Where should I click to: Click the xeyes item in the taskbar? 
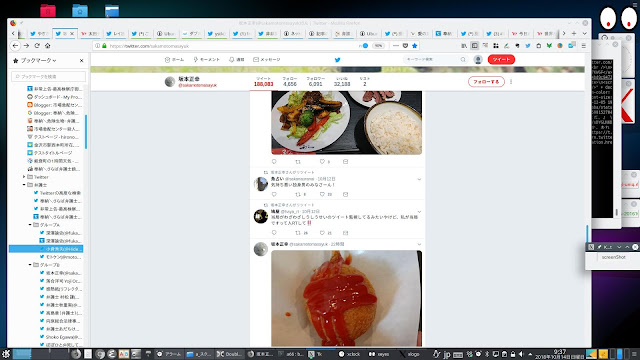(379, 354)
